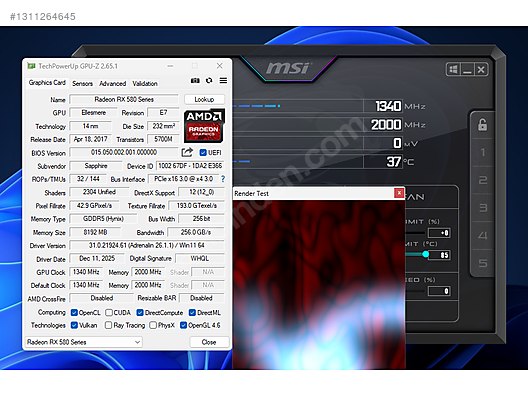Click the Name field Radeon RX 580 Series
The height and width of the screenshot is (396, 528).
coord(124,99)
